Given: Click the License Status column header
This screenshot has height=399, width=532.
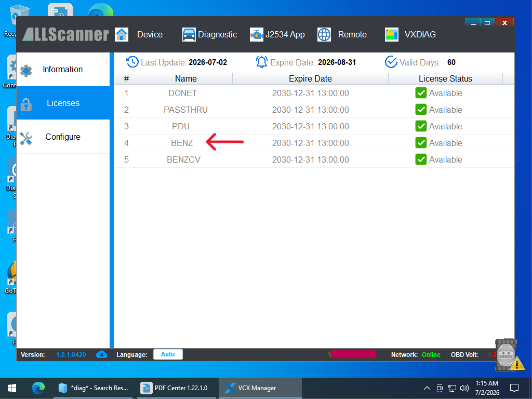Looking at the screenshot, I should [x=445, y=79].
